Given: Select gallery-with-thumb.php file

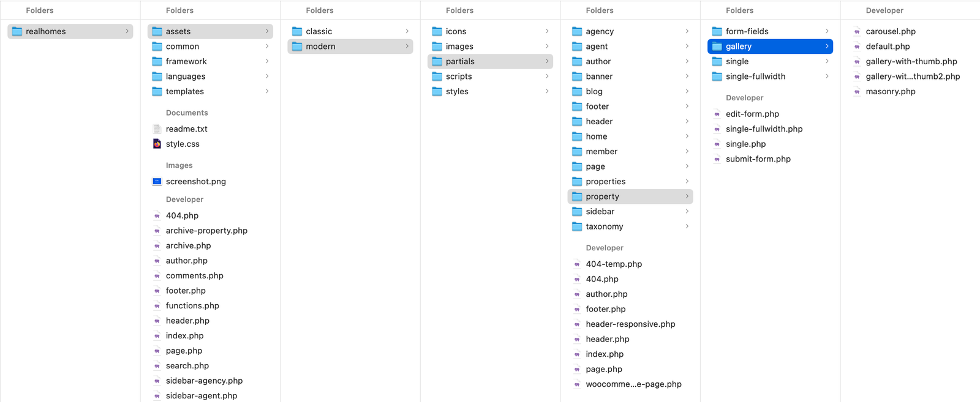Looking at the screenshot, I should pos(910,61).
